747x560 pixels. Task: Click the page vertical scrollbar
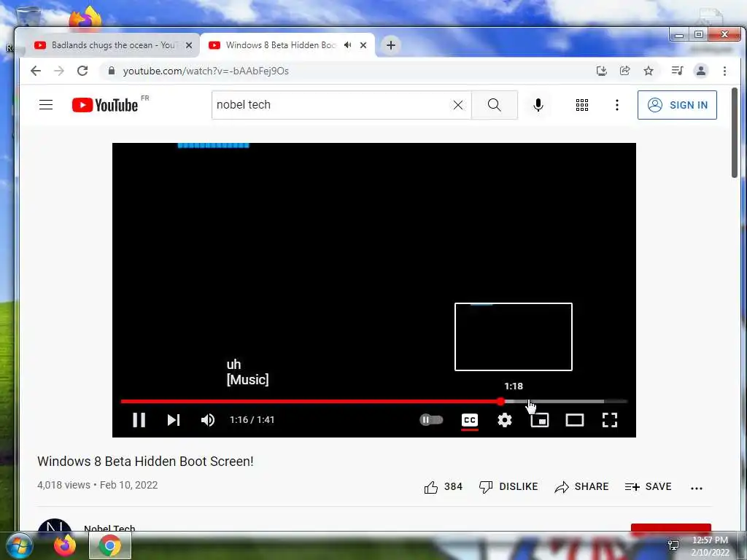(735, 133)
